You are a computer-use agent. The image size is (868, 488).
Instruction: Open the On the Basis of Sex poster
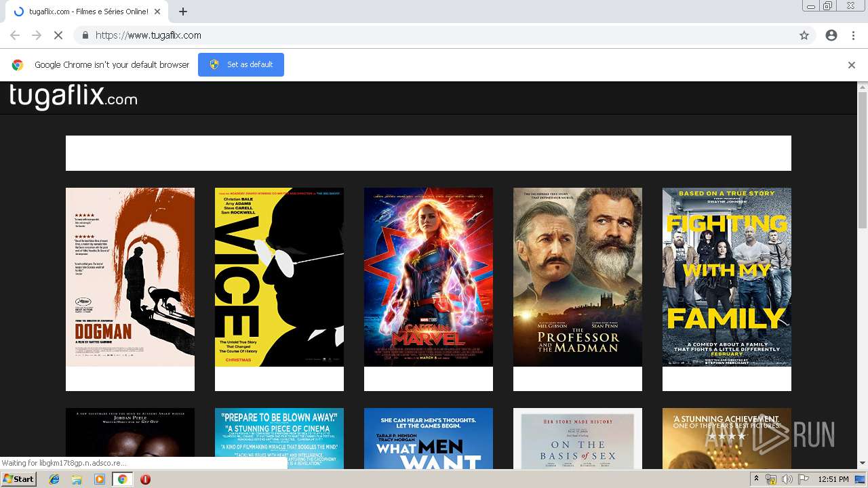578,439
